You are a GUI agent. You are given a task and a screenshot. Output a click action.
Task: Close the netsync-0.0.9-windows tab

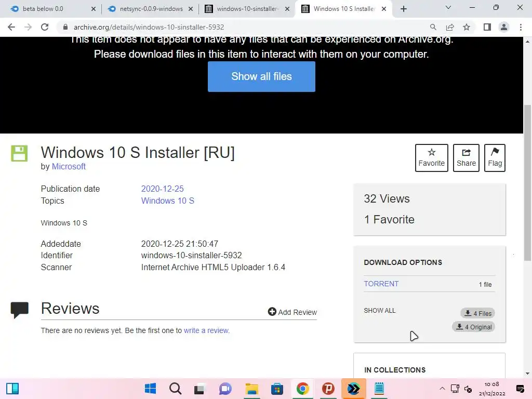pyautogui.click(x=191, y=9)
